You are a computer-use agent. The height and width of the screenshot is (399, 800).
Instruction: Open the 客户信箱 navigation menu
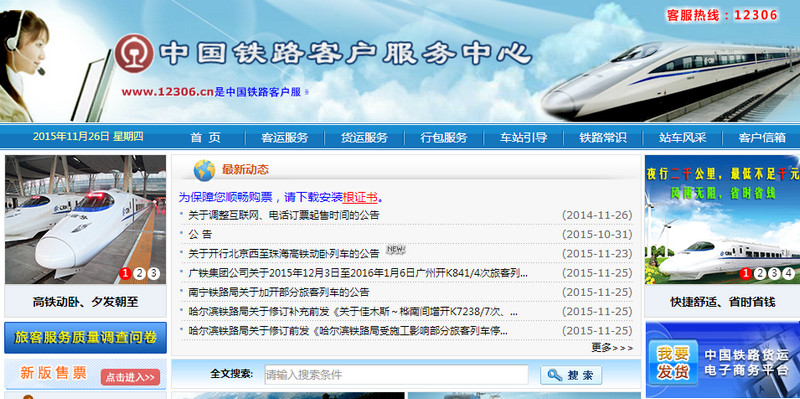click(762, 138)
